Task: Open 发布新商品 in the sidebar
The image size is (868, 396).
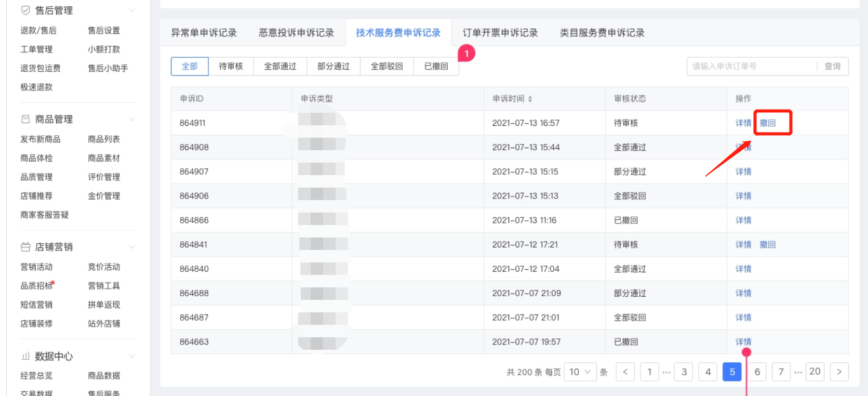Action: pyautogui.click(x=41, y=139)
